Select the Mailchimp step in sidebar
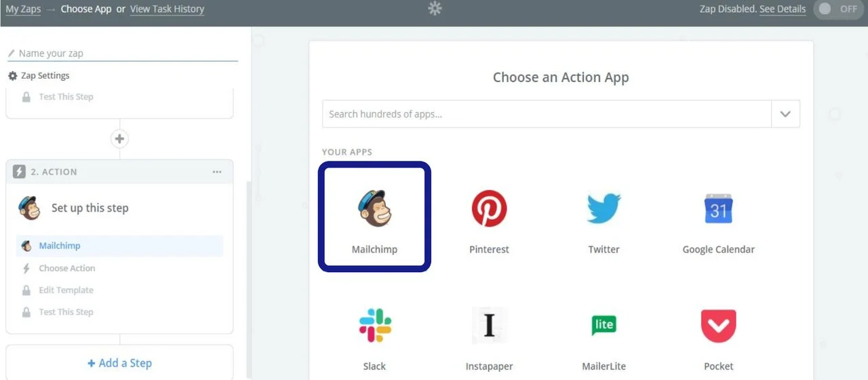868x380 pixels. 60,246
